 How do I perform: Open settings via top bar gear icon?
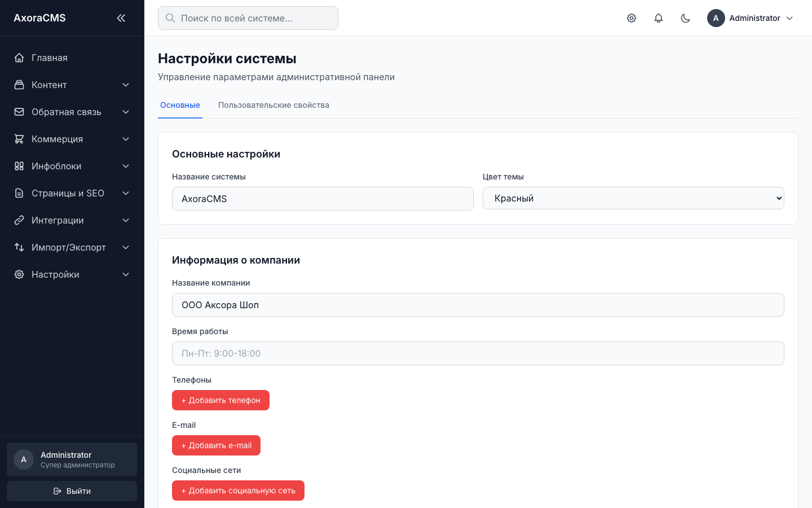click(x=632, y=18)
